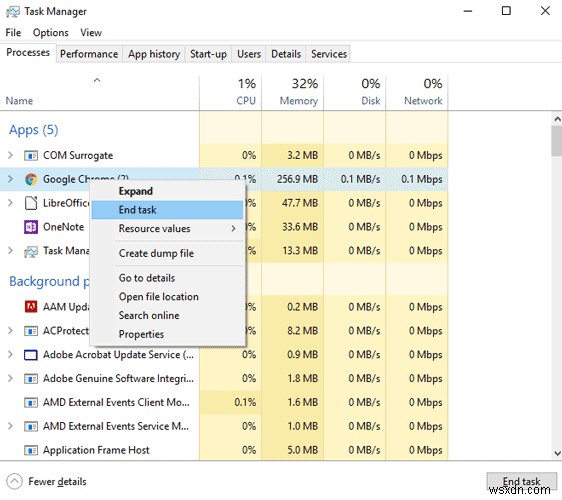The image size is (562, 500).
Task: Click Task Manager's 13.3 MB memory value
Action: click(x=300, y=251)
